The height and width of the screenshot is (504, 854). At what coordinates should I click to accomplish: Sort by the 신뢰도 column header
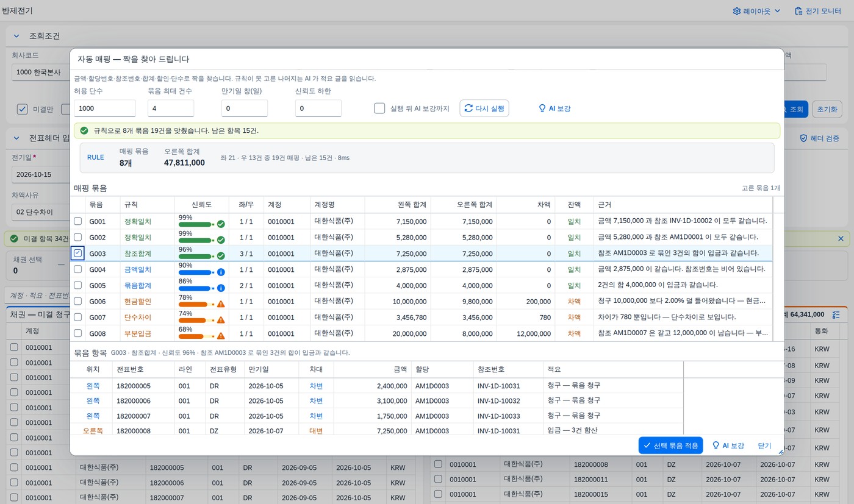(201, 205)
